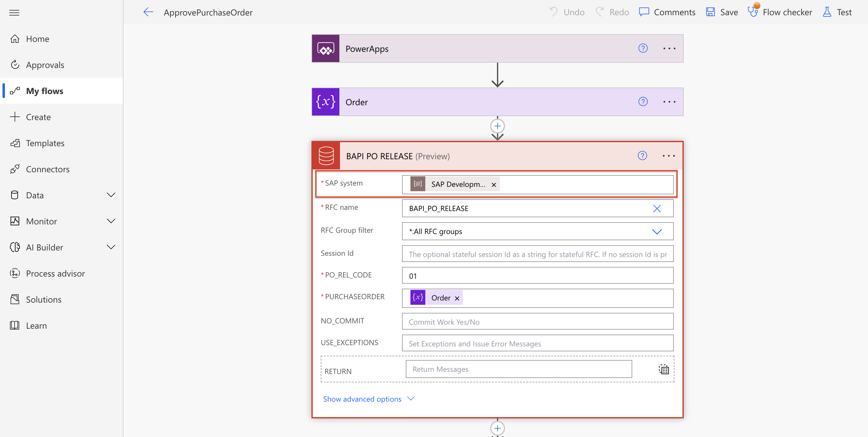Viewport: 868px width, 437px height.
Task: Open Approvals in the sidebar
Action: [45, 65]
